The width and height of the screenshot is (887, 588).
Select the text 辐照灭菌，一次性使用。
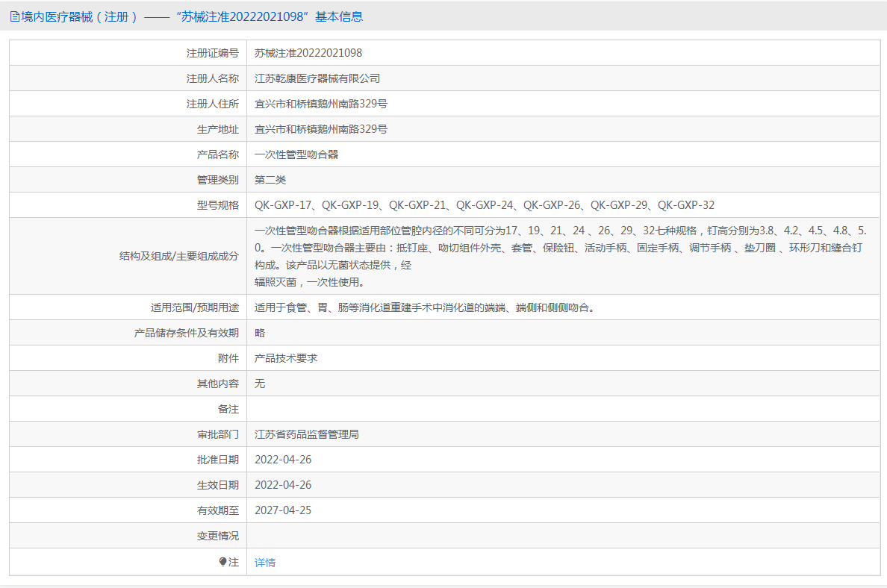pos(309,282)
